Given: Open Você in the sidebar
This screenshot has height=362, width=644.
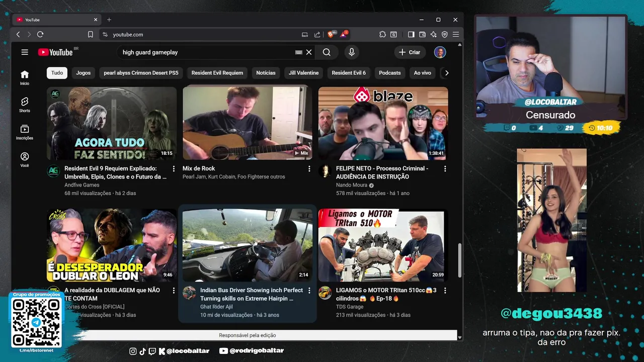Looking at the screenshot, I should 25,159.
